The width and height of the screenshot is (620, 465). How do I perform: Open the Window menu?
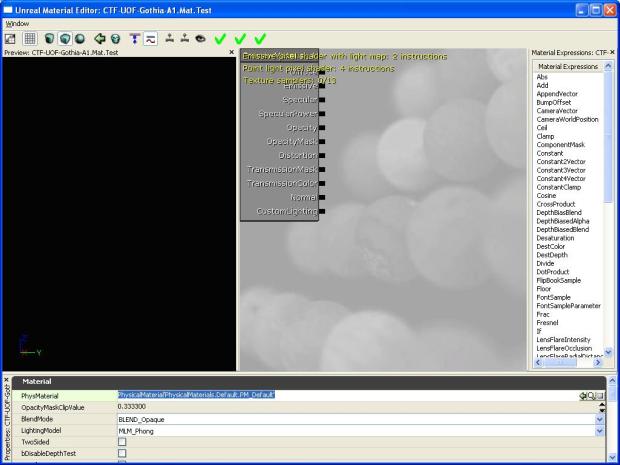(x=17, y=23)
